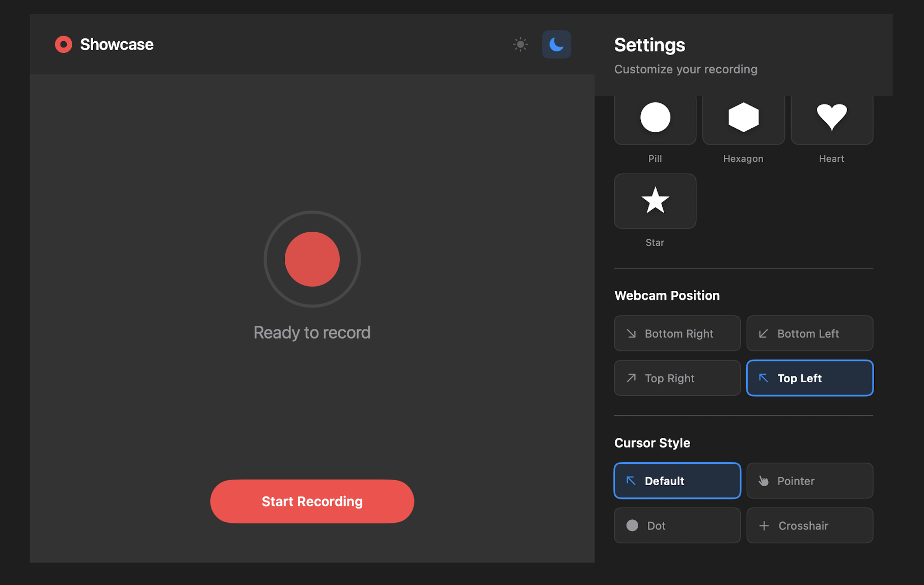Toggle dark mode with the moon button
This screenshot has width=924, height=585.
[x=556, y=44]
